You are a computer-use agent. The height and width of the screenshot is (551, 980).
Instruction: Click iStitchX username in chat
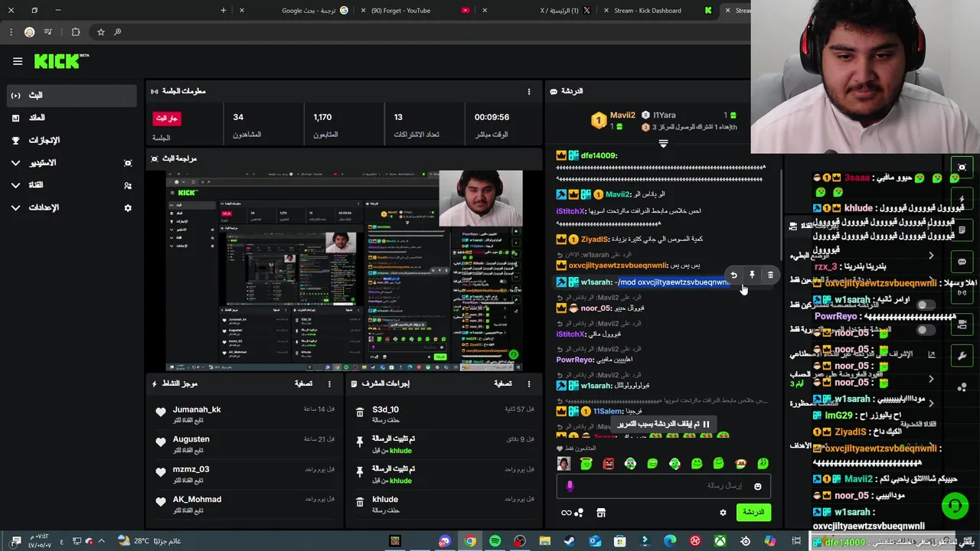coord(570,211)
